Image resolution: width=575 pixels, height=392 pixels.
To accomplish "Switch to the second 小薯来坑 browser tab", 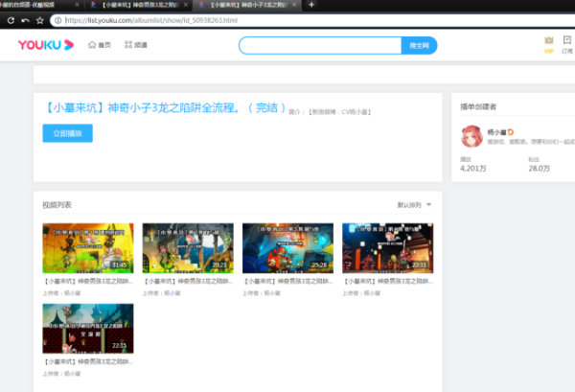I will (x=140, y=5).
